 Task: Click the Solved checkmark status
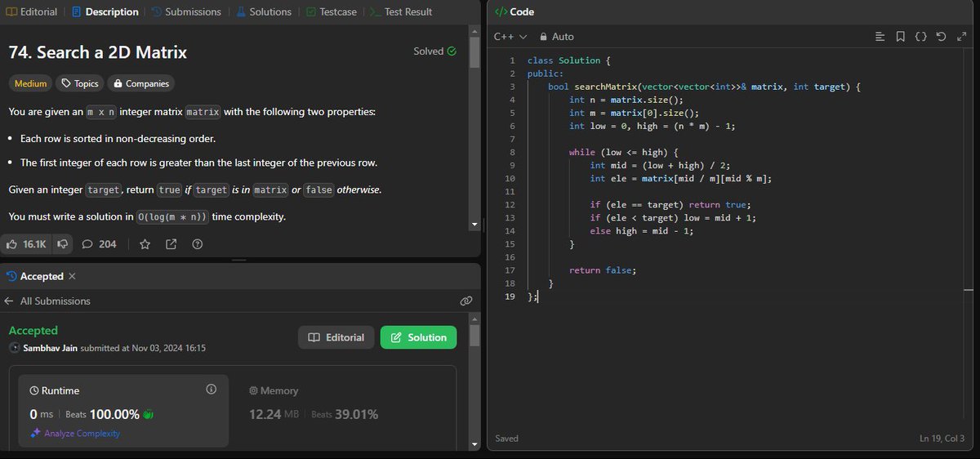434,51
